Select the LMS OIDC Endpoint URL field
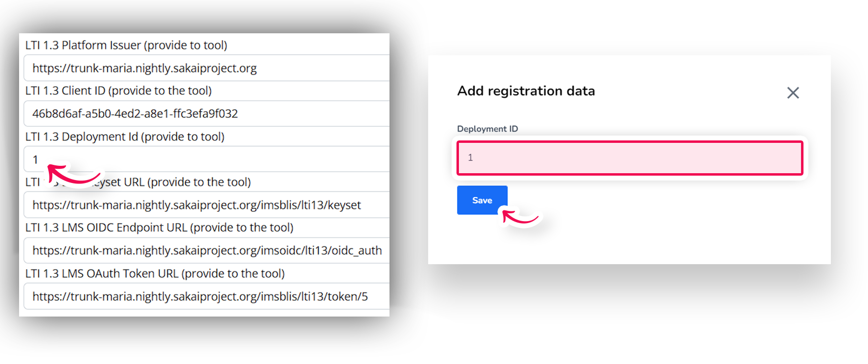This screenshot has width=868, height=364. coord(206,250)
